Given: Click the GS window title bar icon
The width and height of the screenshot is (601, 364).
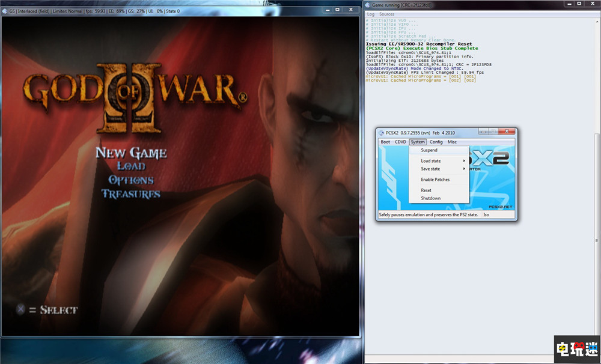Looking at the screenshot, I should click(x=5, y=11).
